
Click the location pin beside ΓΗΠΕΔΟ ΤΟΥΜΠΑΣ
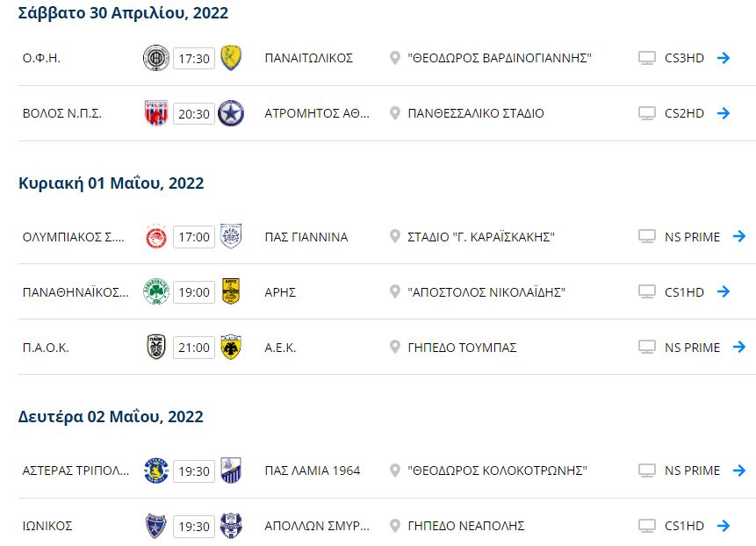(x=395, y=348)
